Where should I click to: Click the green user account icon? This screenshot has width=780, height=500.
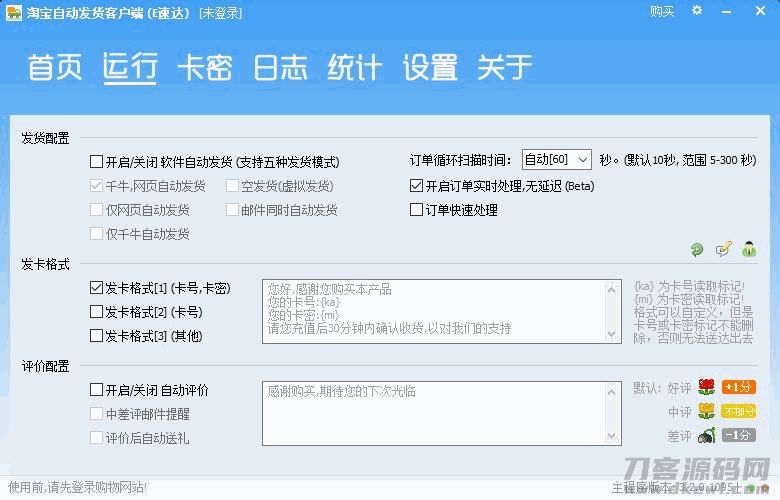tap(747, 249)
